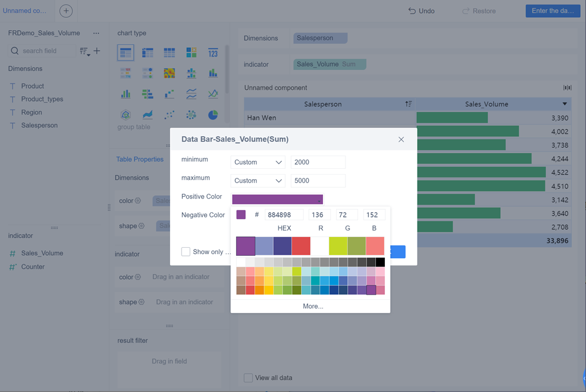
Task: Add a new component with plus icon
Action: click(x=66, y=11)
